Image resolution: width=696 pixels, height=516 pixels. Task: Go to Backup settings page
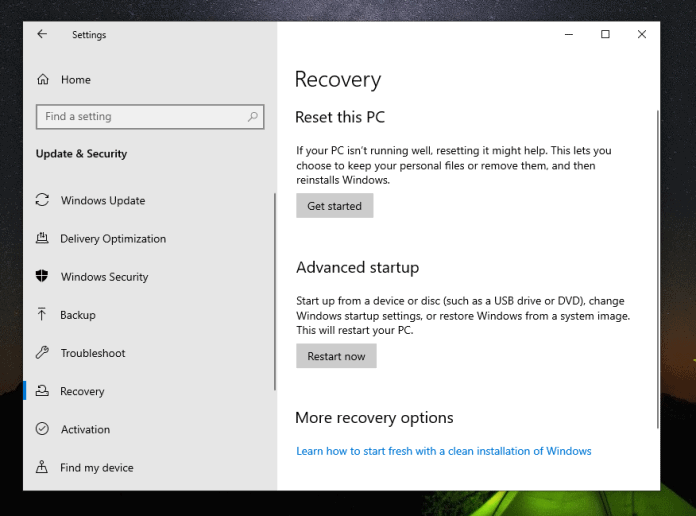(78, 315)
